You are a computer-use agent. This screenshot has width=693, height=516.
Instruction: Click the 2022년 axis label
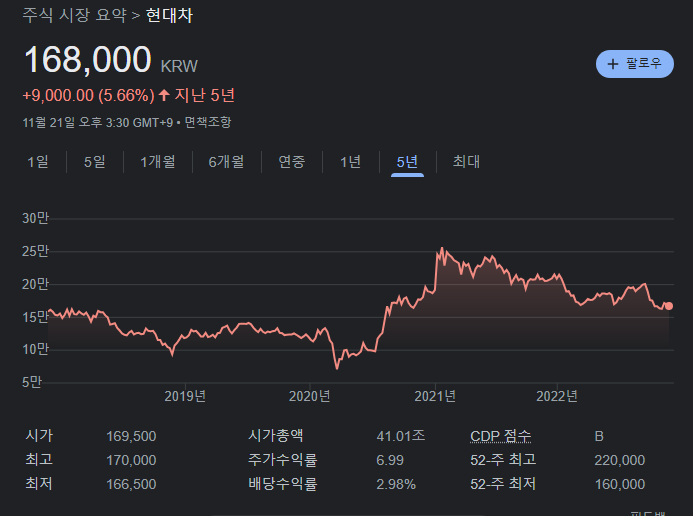557,396
